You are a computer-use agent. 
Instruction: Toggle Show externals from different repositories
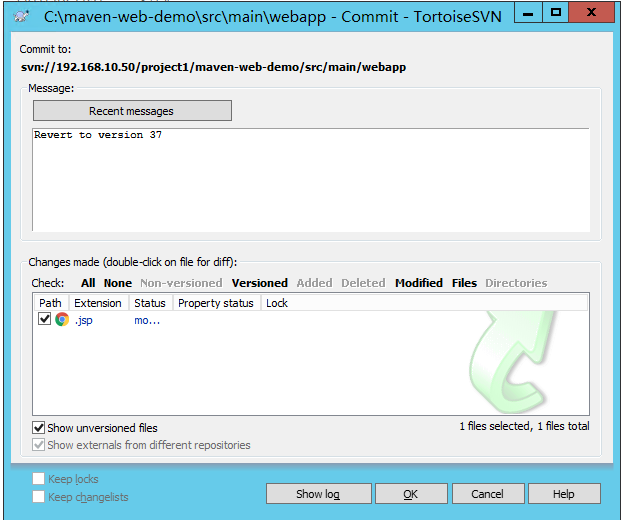[38, 445]
